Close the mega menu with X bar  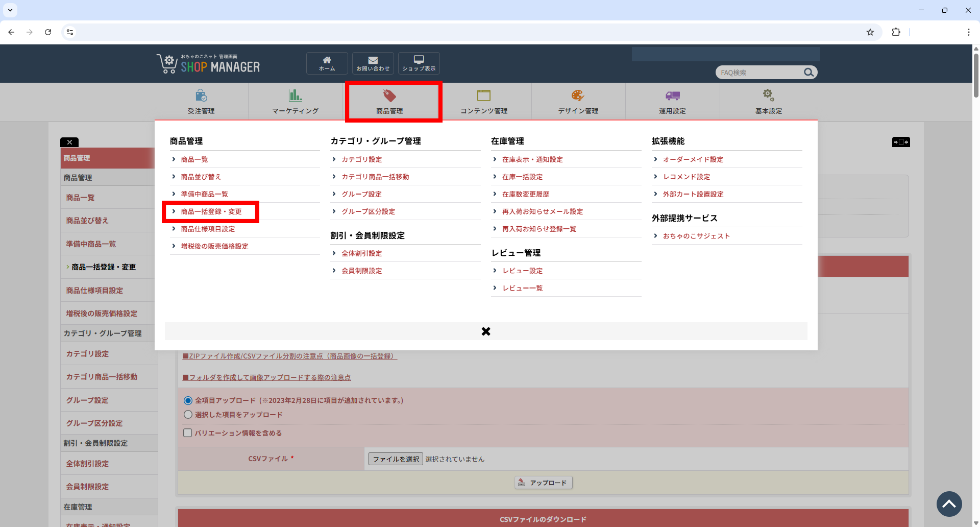(485, 331)
